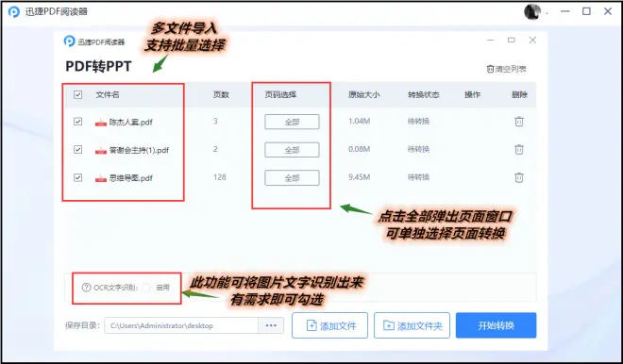The image size is (623, 364).
Task: Remove the 9.45M file with its trash icon
Action: (519, 177)
